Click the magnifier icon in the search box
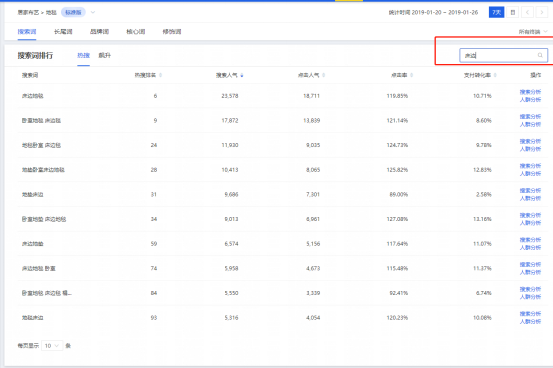Viewport: 553px width, 368px height. [540, 55]
